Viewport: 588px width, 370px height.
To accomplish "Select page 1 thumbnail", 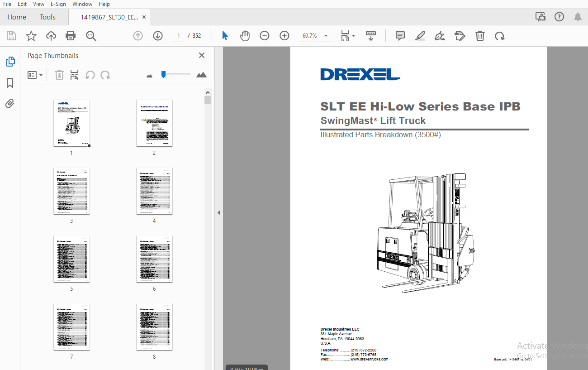I will coord(71,123).
